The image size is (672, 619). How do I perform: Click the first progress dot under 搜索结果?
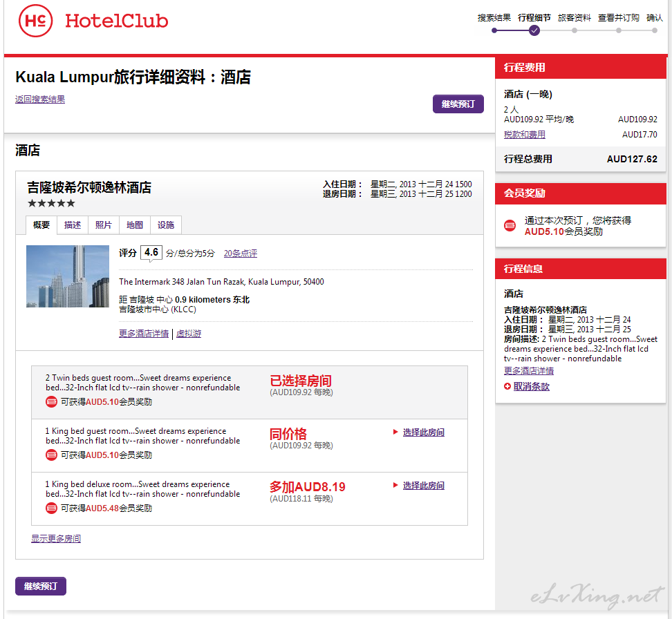[494, 30]
